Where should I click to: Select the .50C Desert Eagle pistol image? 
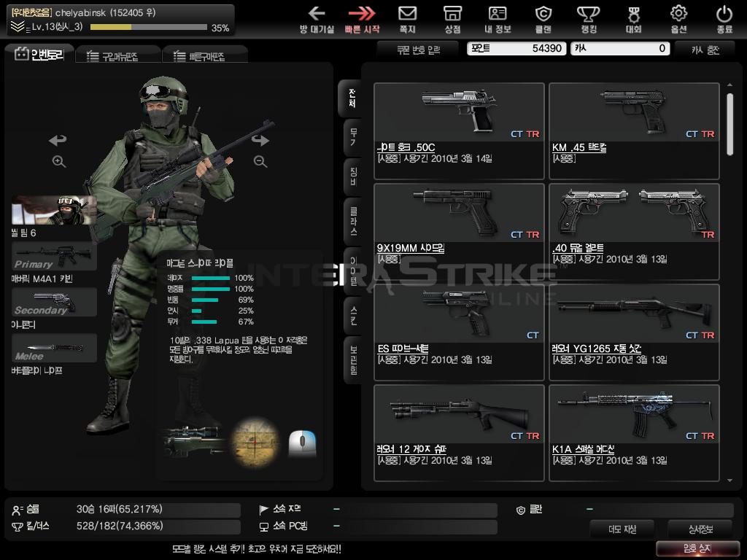tap(459, 112)
